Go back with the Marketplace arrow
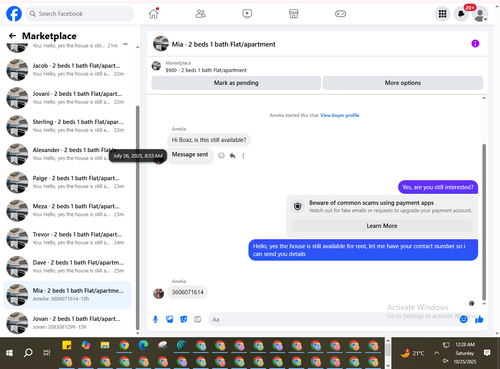Viewport: 500px width, 369px height. (12, 36)
